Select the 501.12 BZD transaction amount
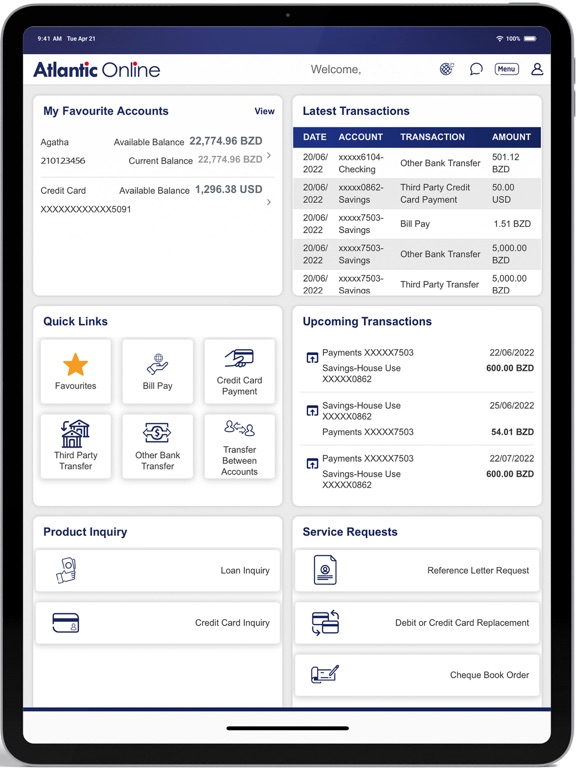Image resolution: width=576 pixels, height=768 pixels. tap(505, 163)
